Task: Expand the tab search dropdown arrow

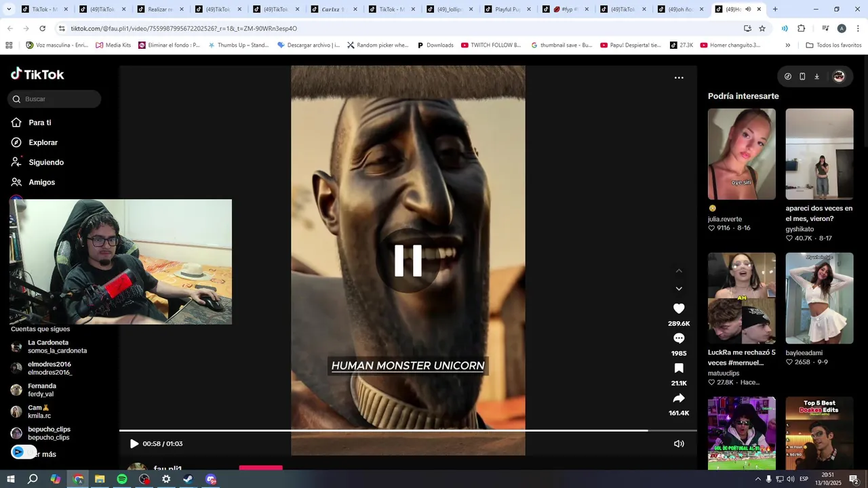Action: pyautogui.click(x=8, y=9)
